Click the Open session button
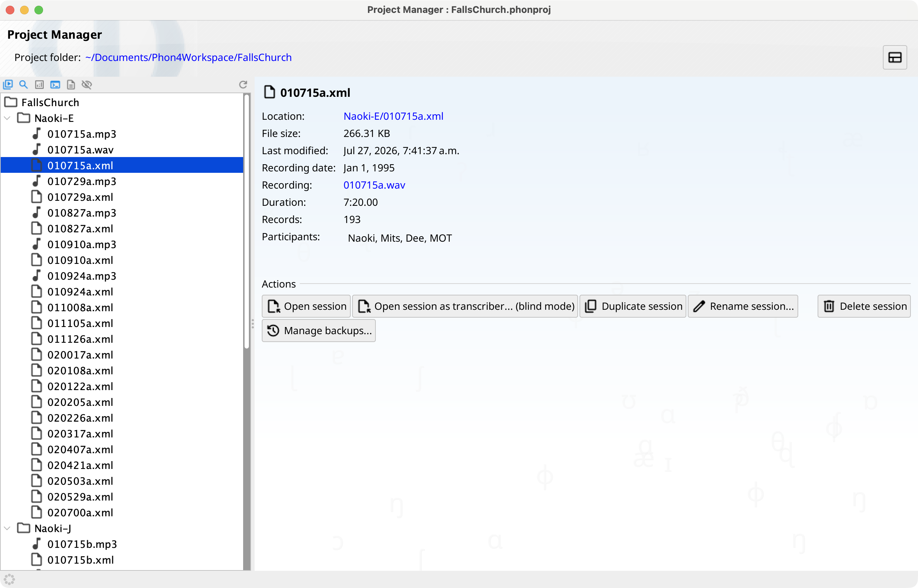918x588 pixels. [x=306, y=306]
